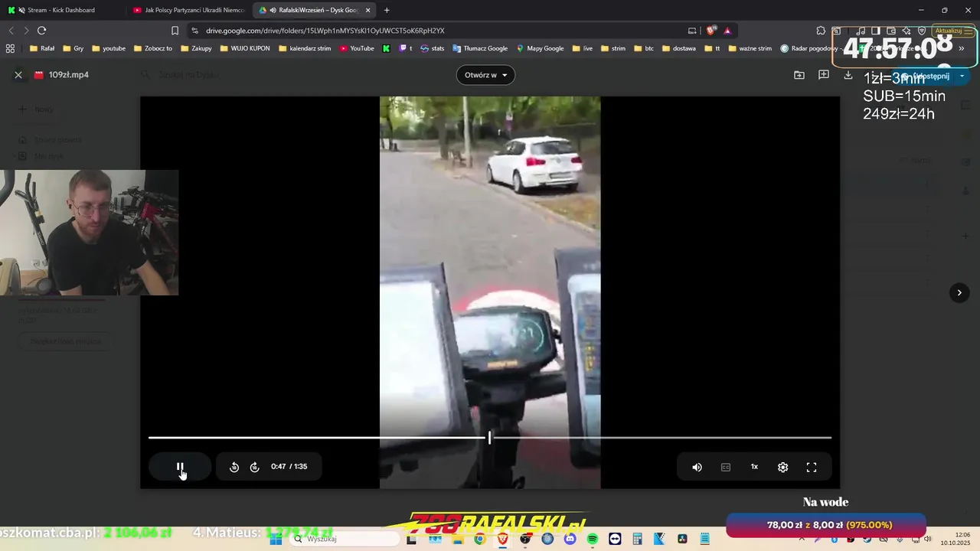Skip forward 10 seconds in video
980x551 pixels.
[x=255, y=467]
